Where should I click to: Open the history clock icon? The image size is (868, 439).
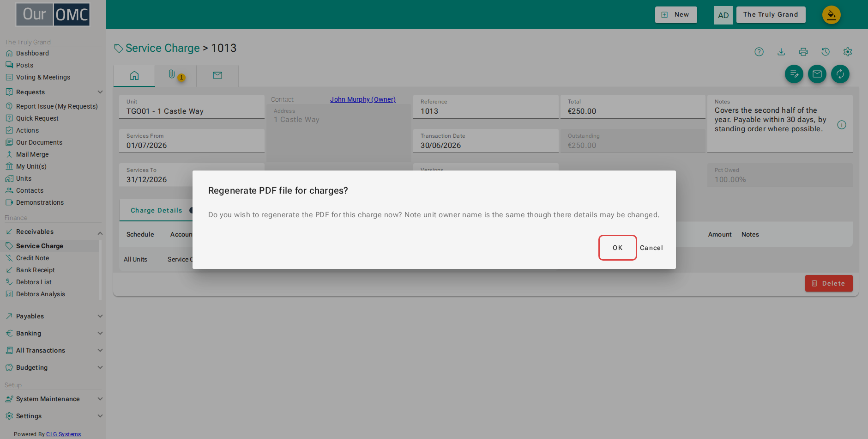coord(826,52)
